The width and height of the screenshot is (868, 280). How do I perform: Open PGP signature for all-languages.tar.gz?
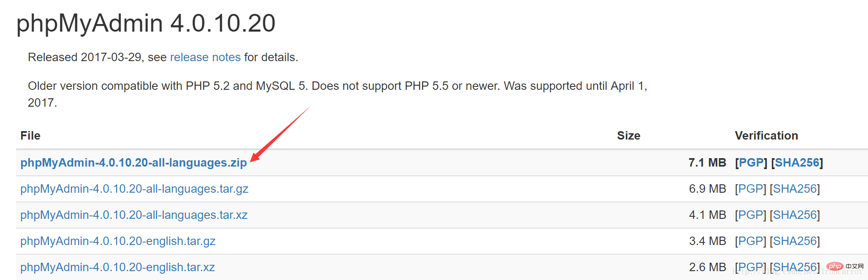click(750, 189)
